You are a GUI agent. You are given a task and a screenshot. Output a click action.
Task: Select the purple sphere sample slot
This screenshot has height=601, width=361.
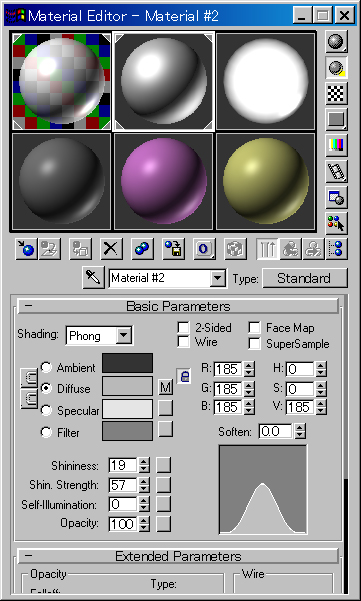(x=164, y=181)
